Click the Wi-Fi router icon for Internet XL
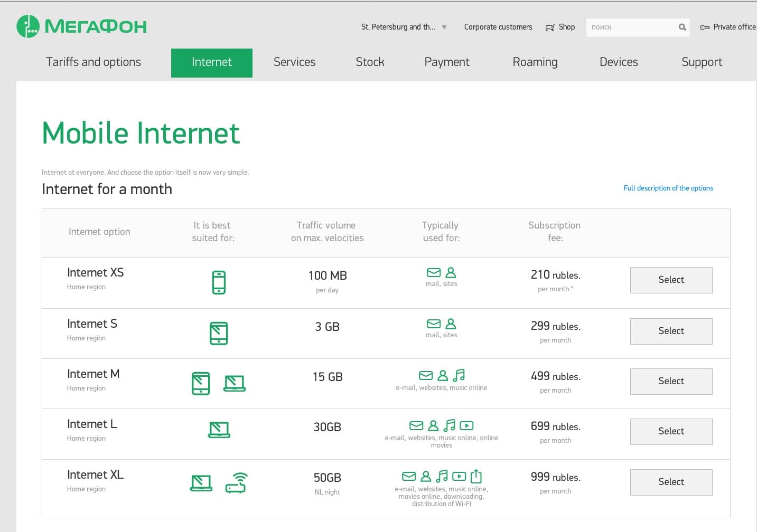This screenshot has width=757, height=532. 237,482
